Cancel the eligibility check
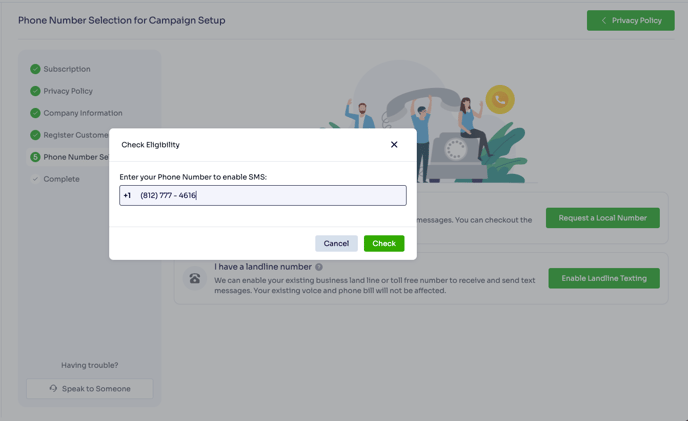This screenshot has height=421, width=688. pos(336,243)
